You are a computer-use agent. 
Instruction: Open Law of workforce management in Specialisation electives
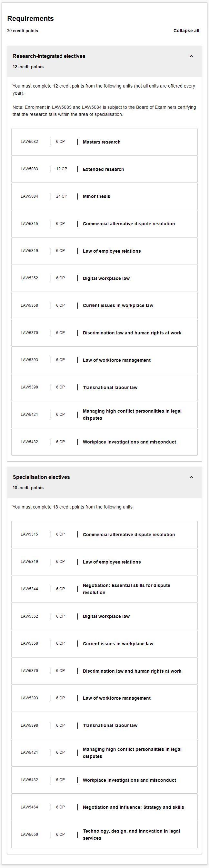104,698
